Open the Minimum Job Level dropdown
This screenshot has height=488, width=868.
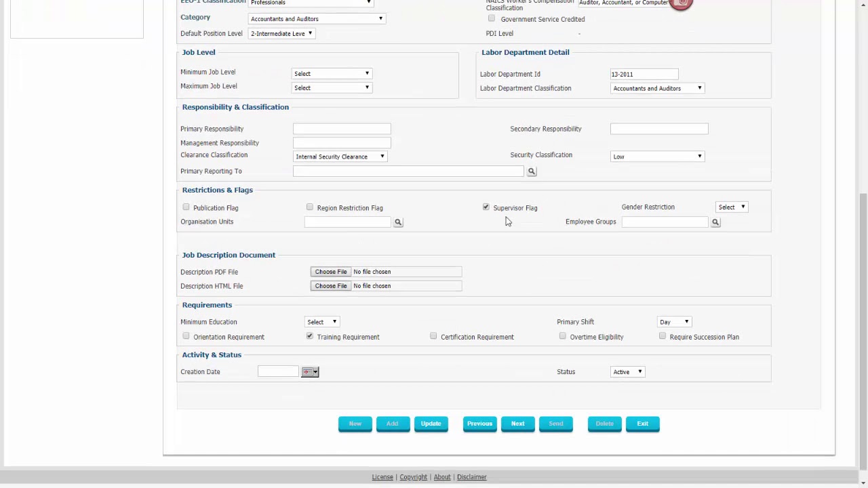pos(332,73)
